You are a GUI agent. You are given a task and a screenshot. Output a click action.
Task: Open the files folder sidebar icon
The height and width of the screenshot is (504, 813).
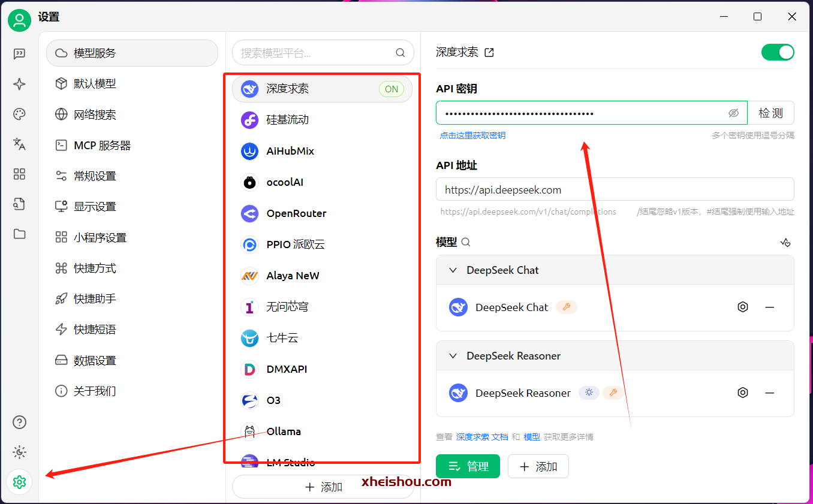click(20, 234)
